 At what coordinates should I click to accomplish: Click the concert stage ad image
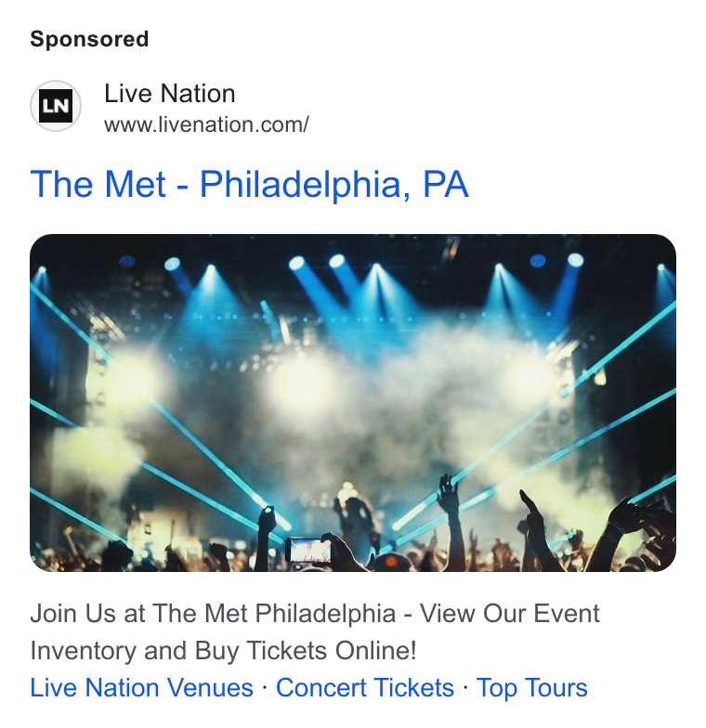click(353, 403)
